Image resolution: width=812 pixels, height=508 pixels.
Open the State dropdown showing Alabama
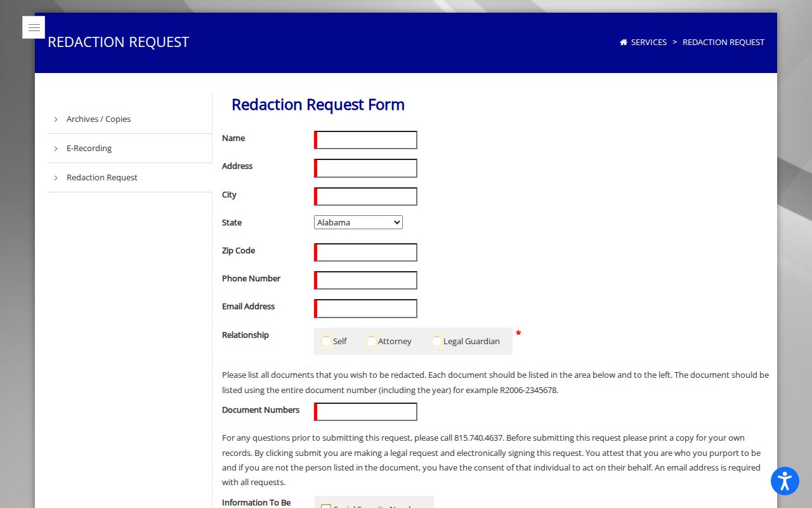pyautogui.click(x=358, y=222)
